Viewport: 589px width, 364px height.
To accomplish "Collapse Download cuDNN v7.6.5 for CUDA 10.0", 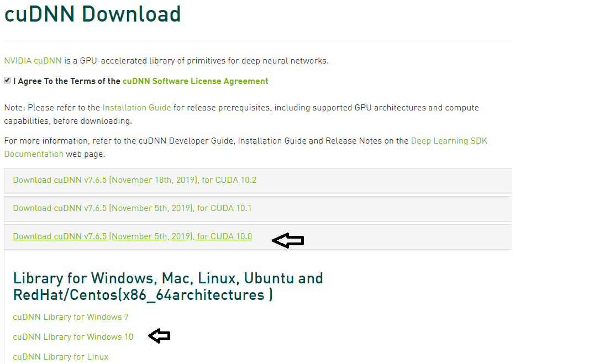I will click(x=132, y=236).
